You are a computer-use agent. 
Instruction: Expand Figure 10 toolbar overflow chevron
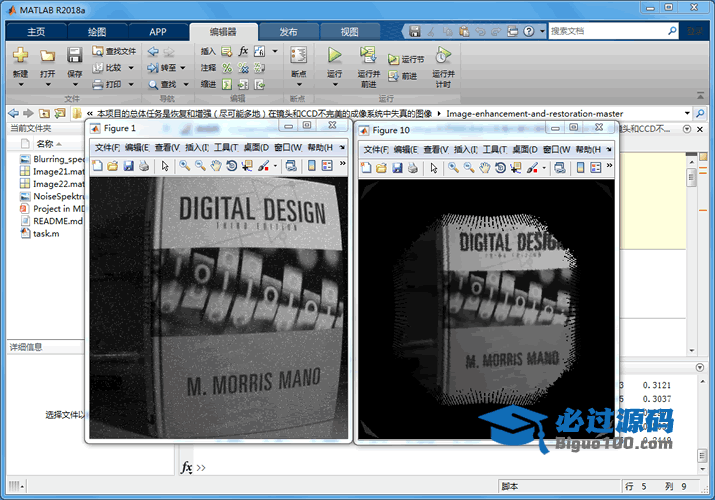point(610,165)
